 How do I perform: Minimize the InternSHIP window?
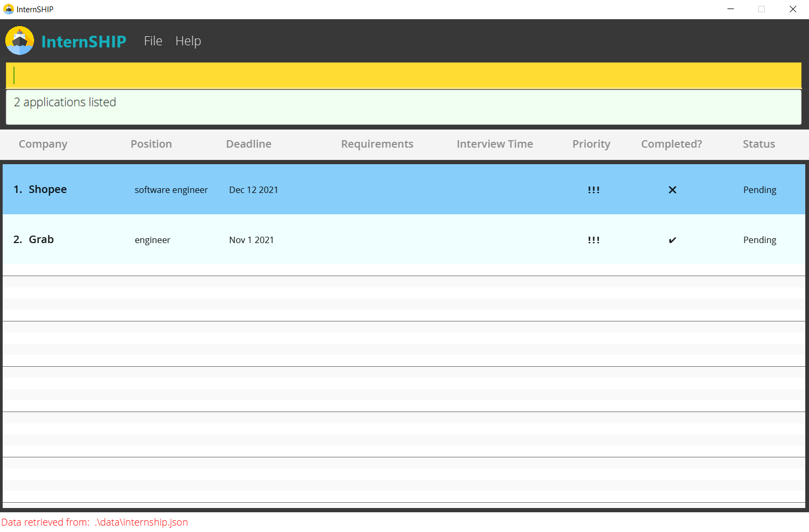tap(731, 9)
